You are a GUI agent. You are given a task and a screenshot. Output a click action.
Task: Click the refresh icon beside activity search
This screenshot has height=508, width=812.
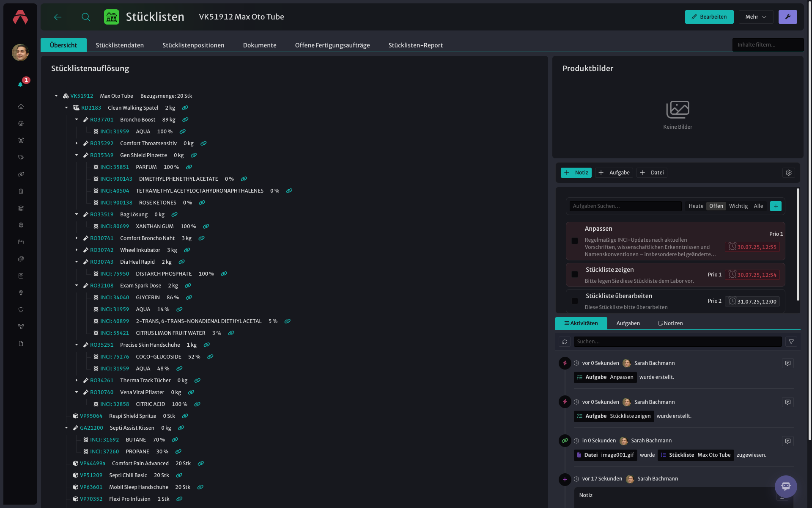pyautogui.click(x=565, y=342)
